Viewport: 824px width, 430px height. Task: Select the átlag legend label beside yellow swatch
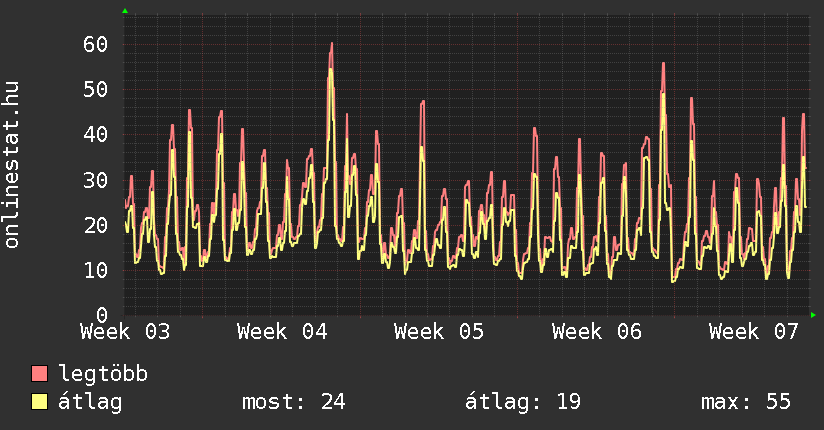[x=90, y=402]
